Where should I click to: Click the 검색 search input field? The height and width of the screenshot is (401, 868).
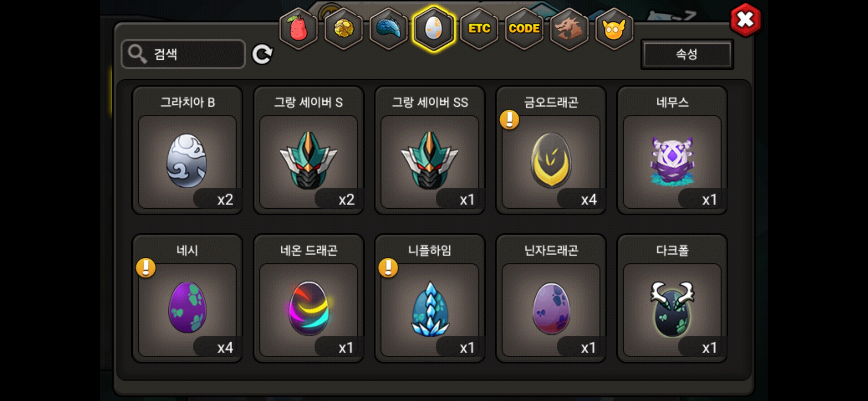click(183, 54)
